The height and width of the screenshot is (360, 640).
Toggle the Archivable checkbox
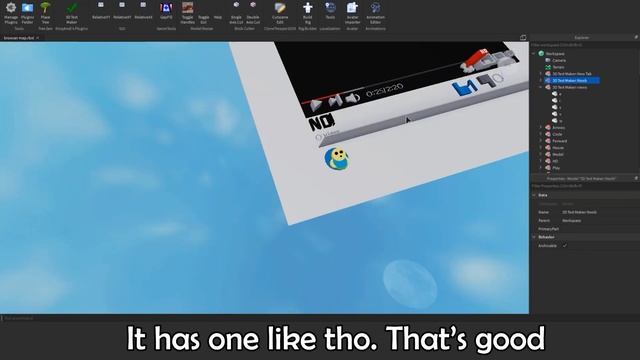[x=564, y=246]
